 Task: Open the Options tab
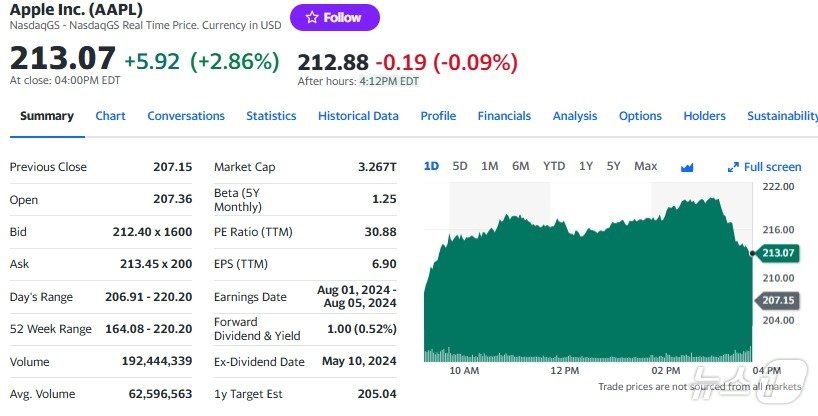coord(640,116)
